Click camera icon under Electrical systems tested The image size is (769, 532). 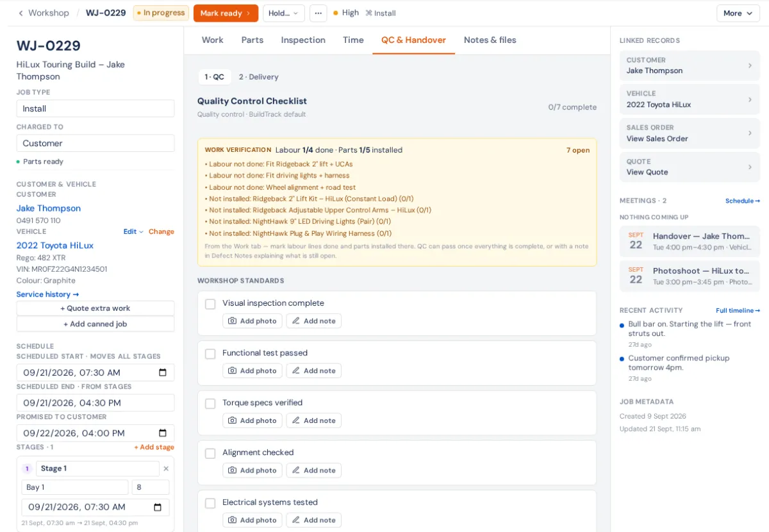coord(233,520)
